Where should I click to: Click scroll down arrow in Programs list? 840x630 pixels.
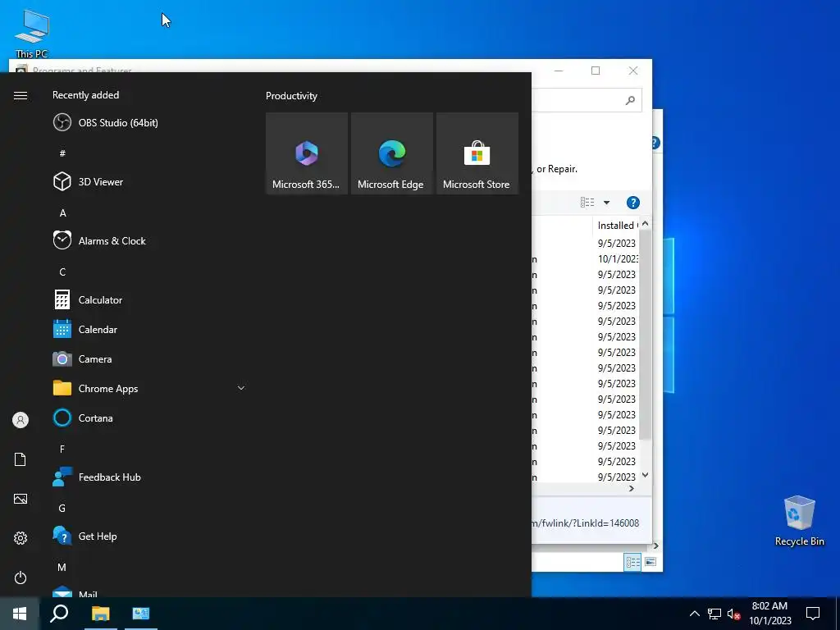point(645,475)
